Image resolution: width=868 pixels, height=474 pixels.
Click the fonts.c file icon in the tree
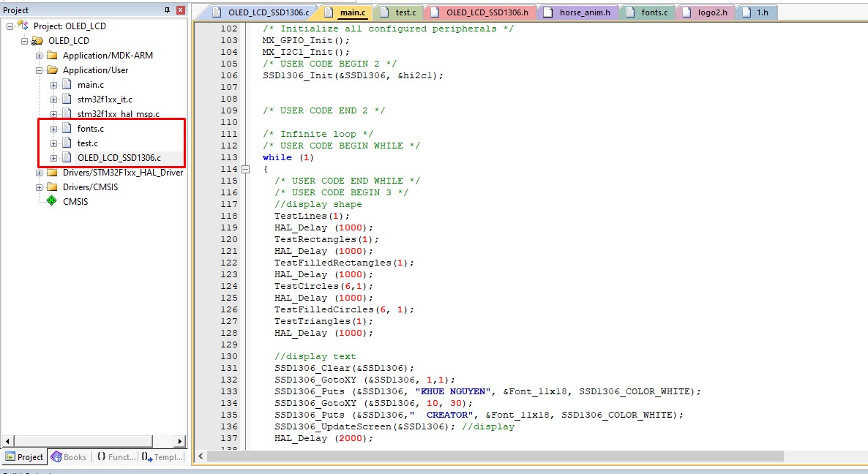pos(67,129)
